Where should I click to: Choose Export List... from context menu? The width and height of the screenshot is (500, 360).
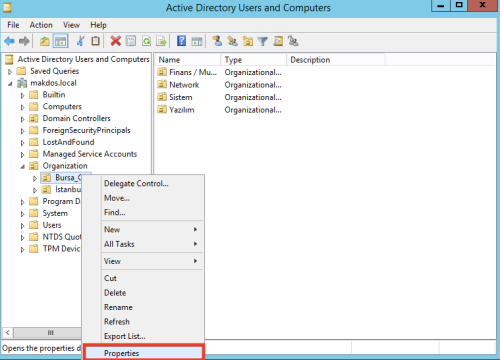(143, 336)
